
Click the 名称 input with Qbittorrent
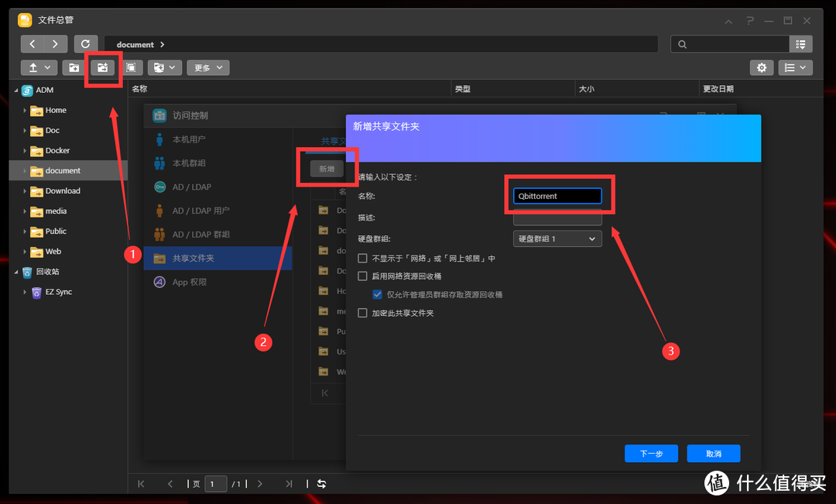557,197
